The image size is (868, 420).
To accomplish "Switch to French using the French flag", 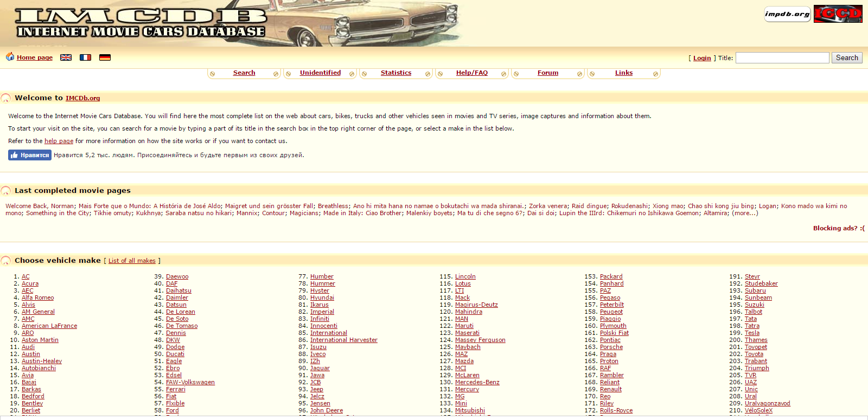I will coord(85,57).
